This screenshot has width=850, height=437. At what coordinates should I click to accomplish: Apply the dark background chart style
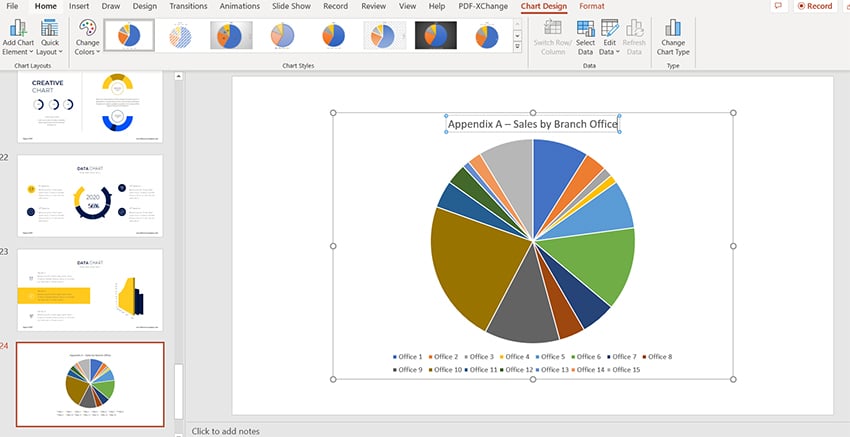436,36
